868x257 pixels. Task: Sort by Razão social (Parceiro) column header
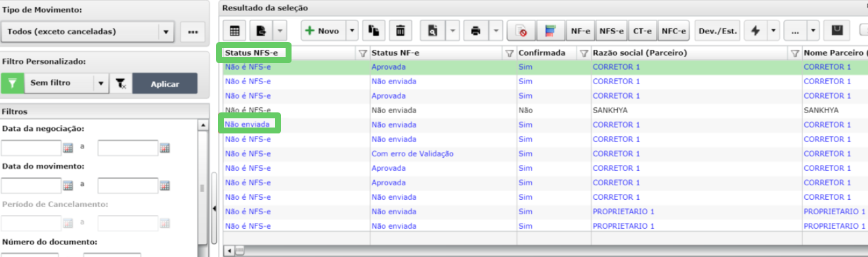click(x=640, y=53)
